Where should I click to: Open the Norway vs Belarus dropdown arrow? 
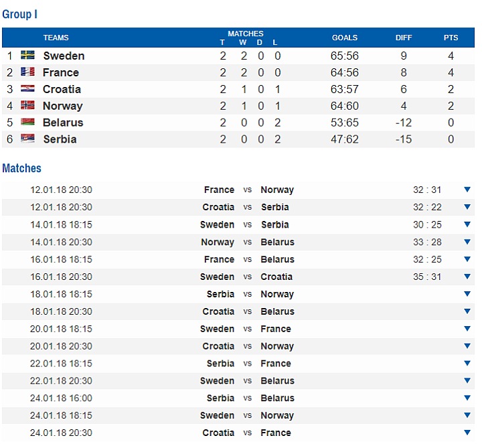pyautogui.click(x=467, y=242)
